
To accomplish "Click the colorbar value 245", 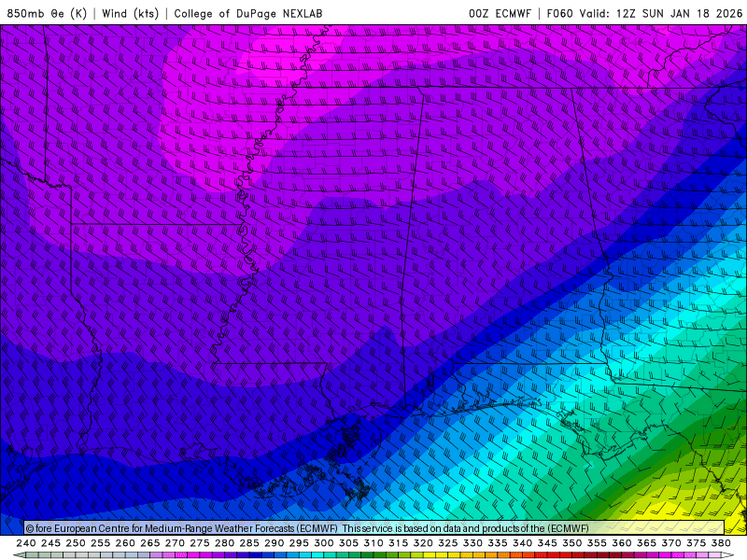I will tap(50, 543).
